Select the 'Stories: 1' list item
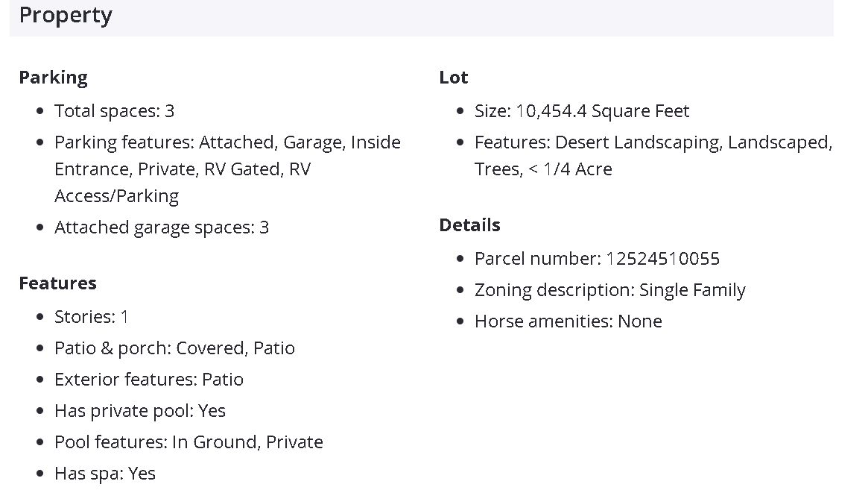 click(91, 317)
